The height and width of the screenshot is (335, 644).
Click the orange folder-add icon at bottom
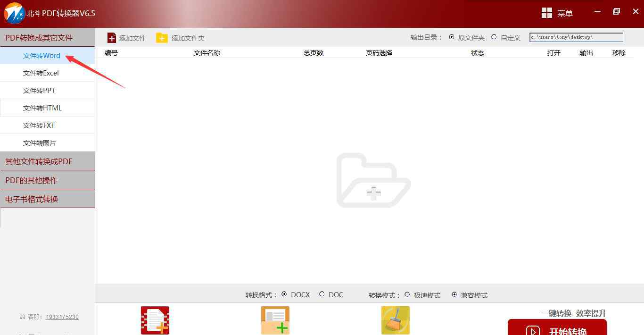click(x=275, y=320)
